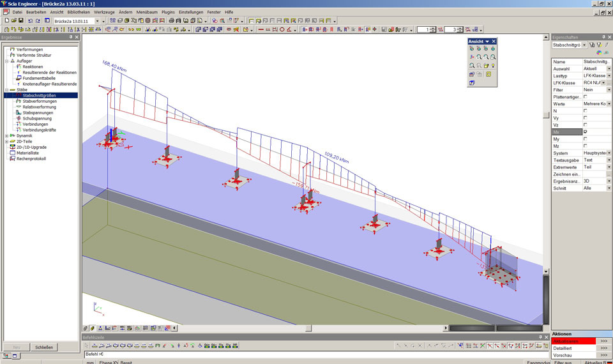Click the Undo arrow icon
Viewport: 613px width, 364px height.
coord(31,20)
